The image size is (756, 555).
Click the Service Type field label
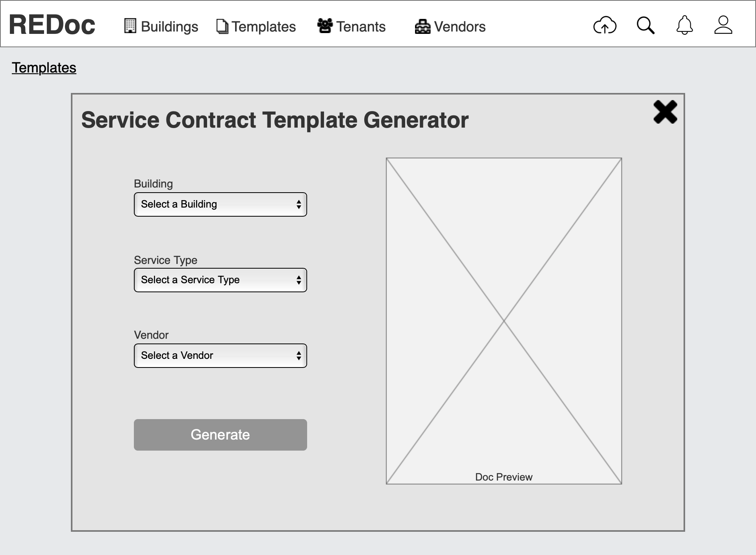tap(165, 260)
